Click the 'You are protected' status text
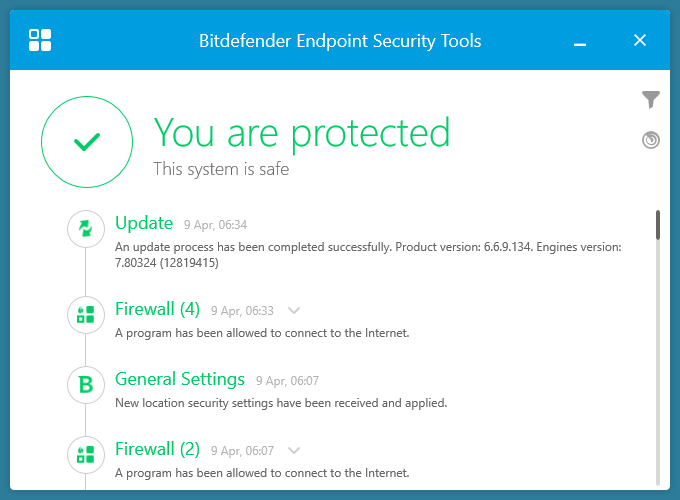 (301, 132)
